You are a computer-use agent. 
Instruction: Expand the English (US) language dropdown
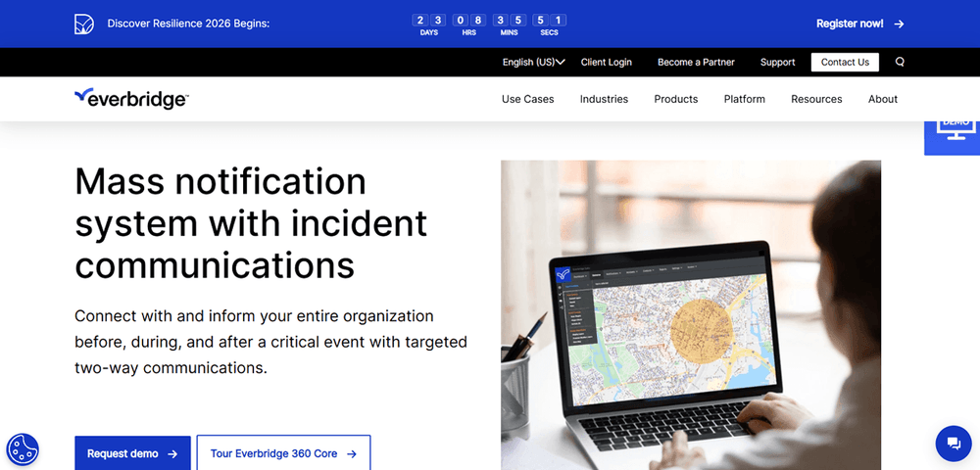533,62
